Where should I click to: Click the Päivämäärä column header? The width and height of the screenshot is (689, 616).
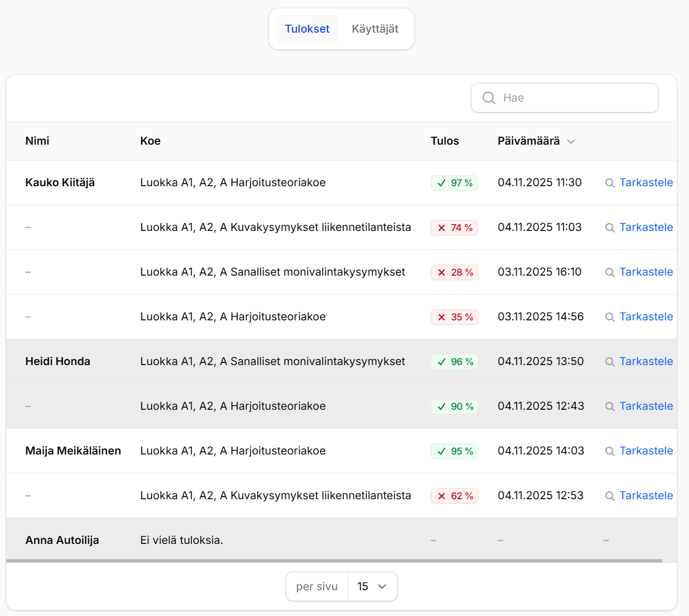tap(528, 141)
